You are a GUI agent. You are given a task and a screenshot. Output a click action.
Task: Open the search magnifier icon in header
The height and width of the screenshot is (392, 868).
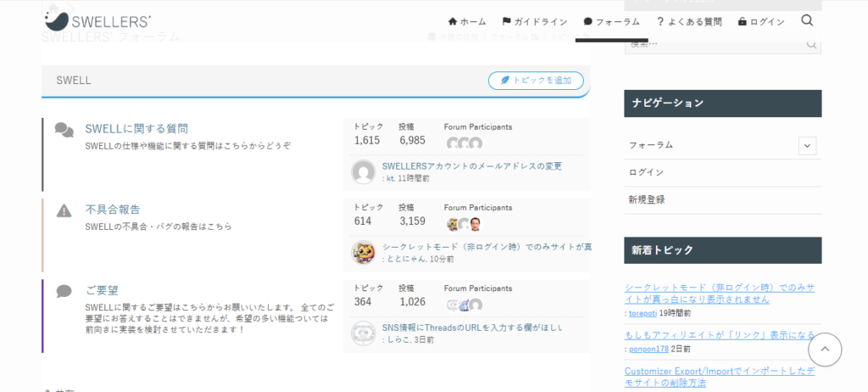point(806,20)
